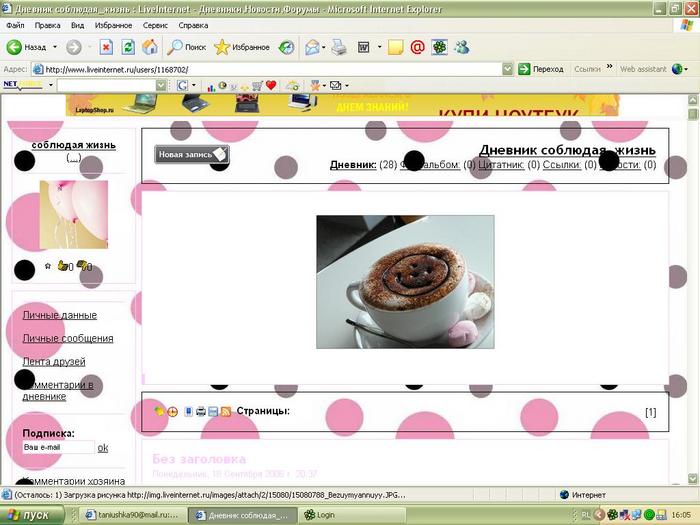Click the ok subscription link
Screen dimensions: 700x525
coord(103,448)
